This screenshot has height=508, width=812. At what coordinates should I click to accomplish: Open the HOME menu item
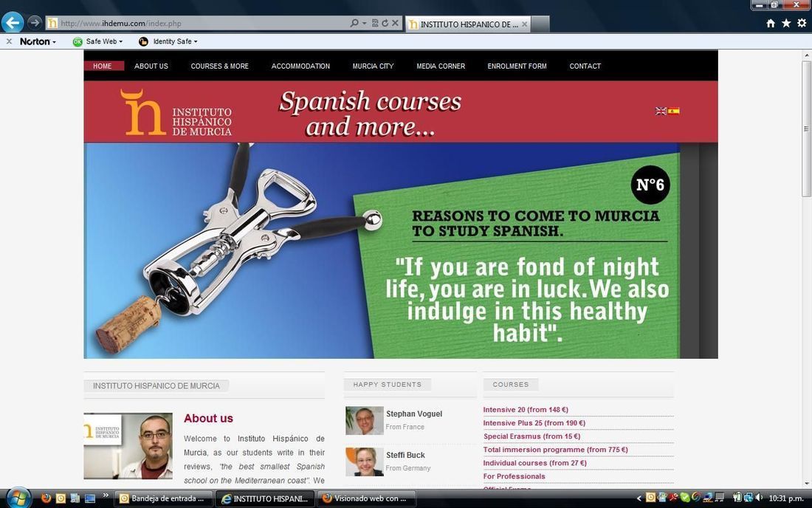102,66
